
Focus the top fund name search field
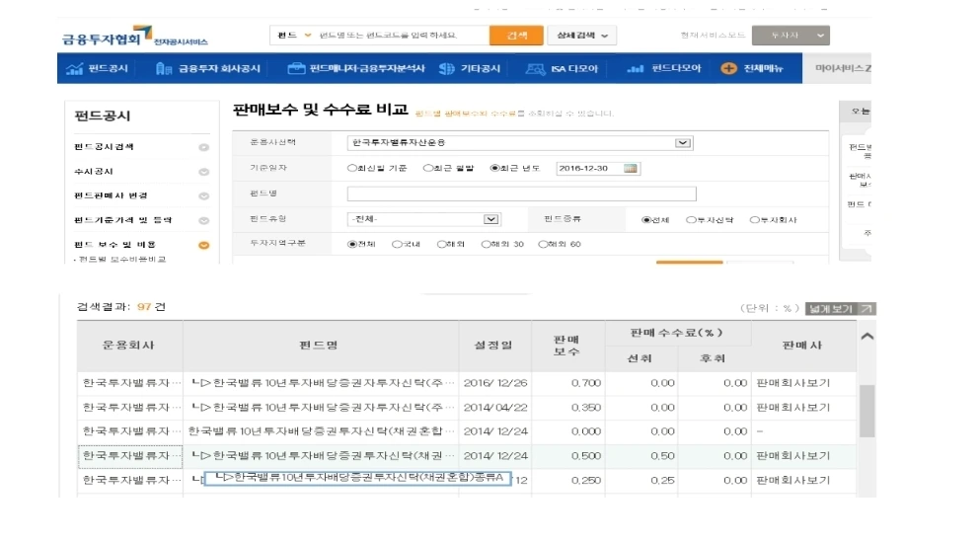[402, 36]
